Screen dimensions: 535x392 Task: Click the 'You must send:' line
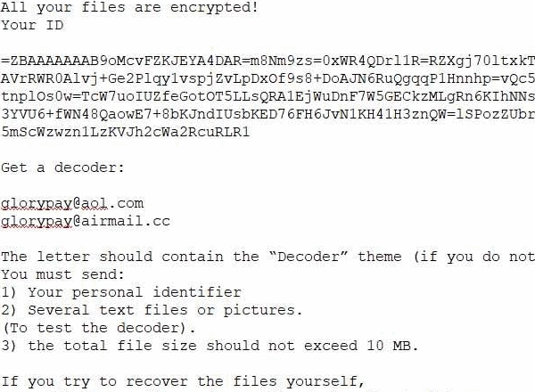tap(62, 274)
